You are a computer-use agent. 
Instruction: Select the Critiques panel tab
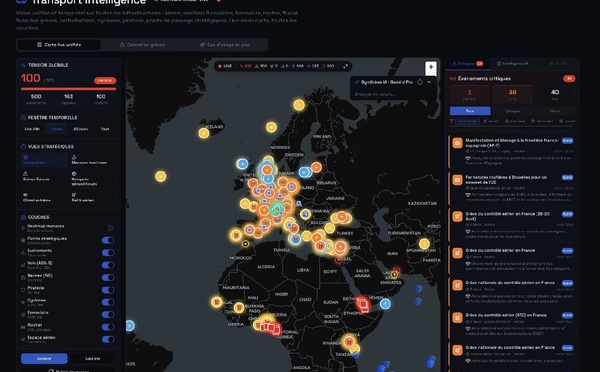pyautogui.click(x=468, y=64)
